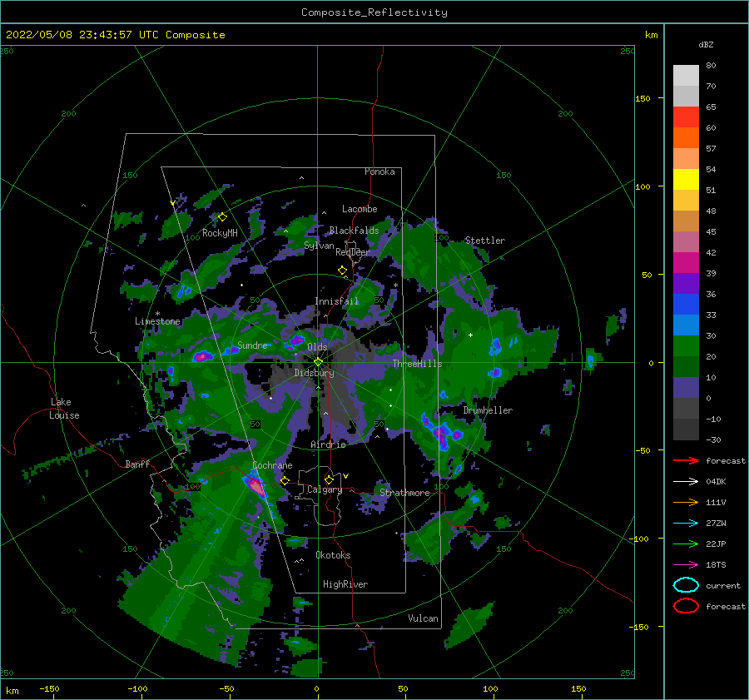Click the yellow diamond marker beside RockyMH
The height and width of the screenshot is (700, 749).
tap(222, 217)
